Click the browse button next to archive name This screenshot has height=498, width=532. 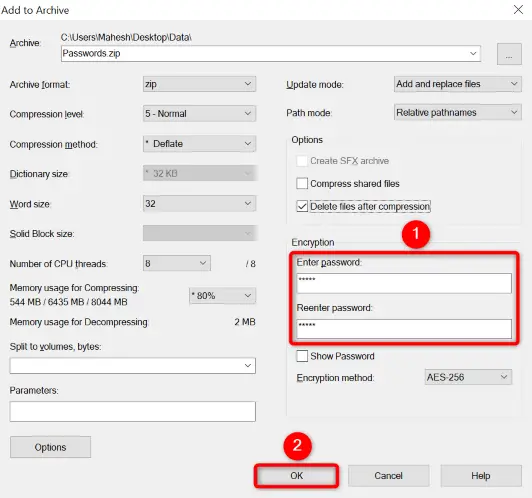click(x=509, y=54)
